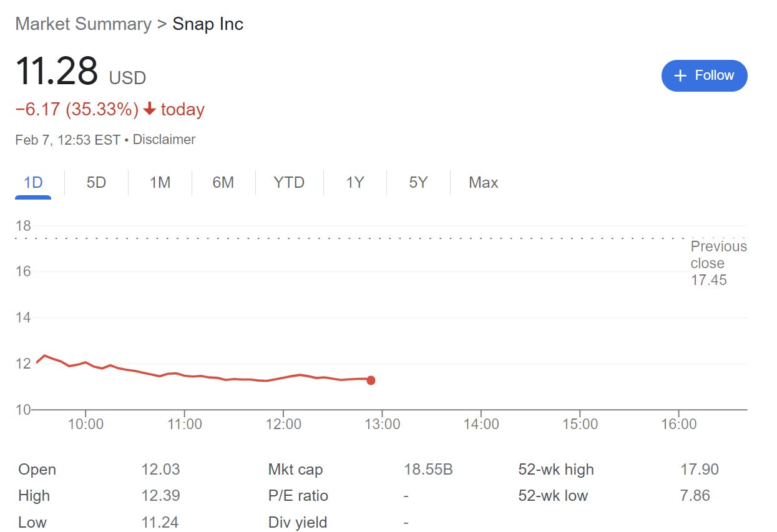Switch to the 1M range tab
Image resolution: width=777 pixels, height=532 pixels.
(160, 183)
